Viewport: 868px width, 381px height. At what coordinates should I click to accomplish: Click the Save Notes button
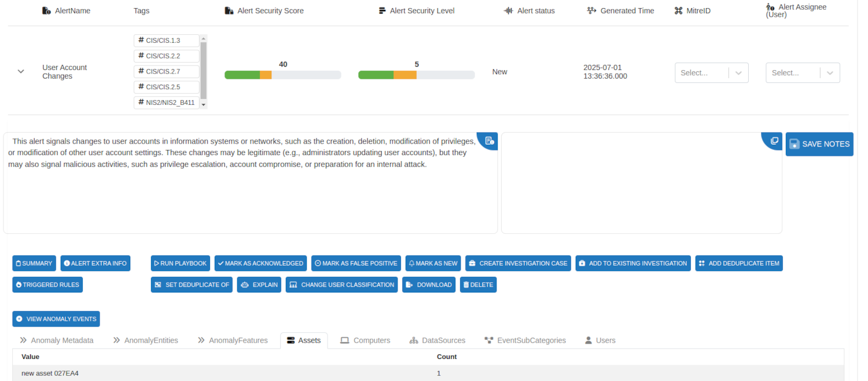pyautogui.click(x=819, y=144)
